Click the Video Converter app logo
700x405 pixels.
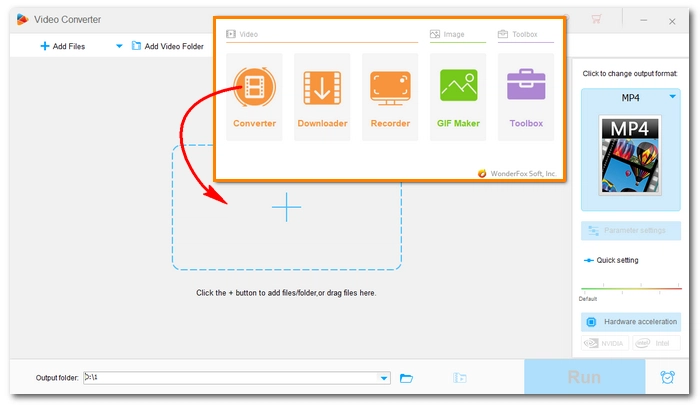click(x=22, y=19)
